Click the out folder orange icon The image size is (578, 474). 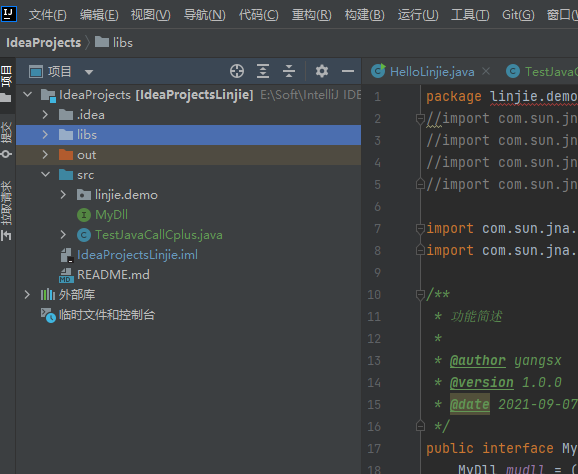tap(66, 155)
